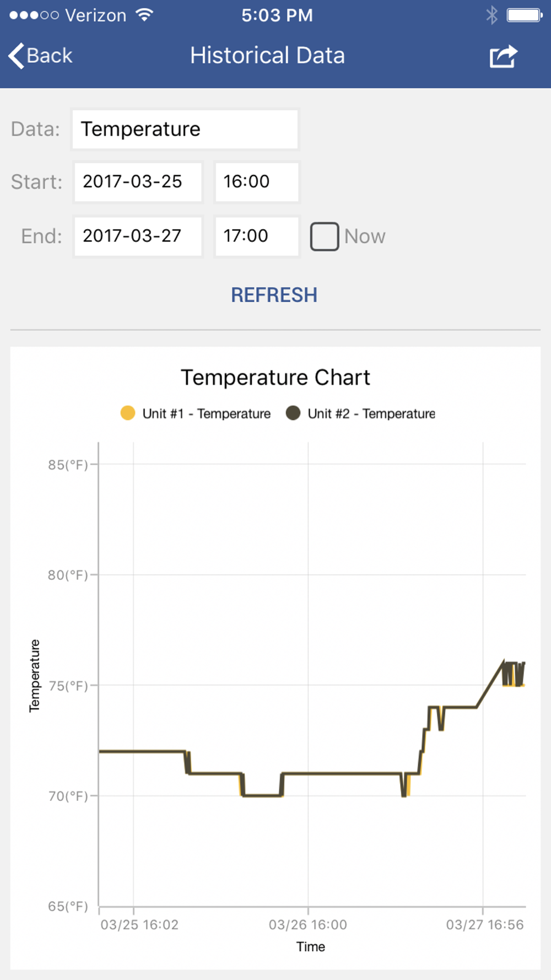Screen dimensions: 551x980
Task: Tap the REFRESH button
Action: [x=274, y=295]
